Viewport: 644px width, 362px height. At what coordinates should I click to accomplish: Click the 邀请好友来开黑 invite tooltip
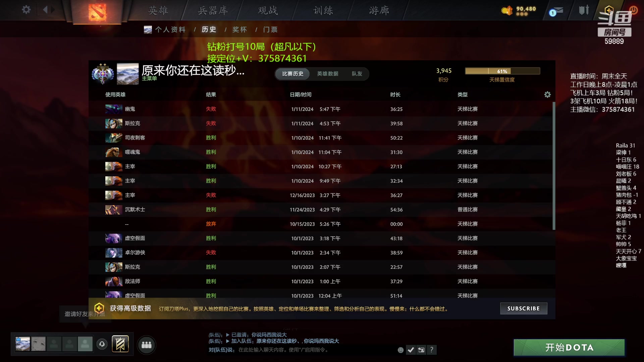85,314
